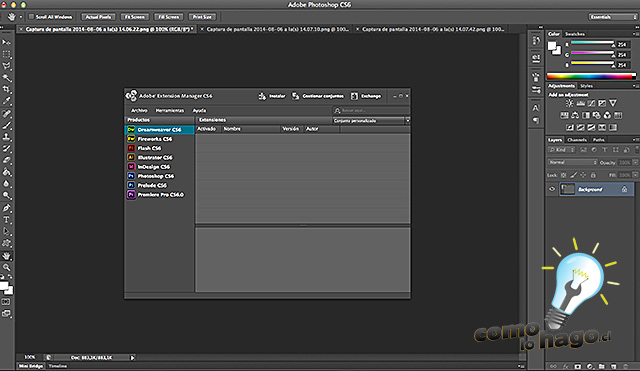
Task: Click the Actual Pixels button
Action: [x=98, y=17]
